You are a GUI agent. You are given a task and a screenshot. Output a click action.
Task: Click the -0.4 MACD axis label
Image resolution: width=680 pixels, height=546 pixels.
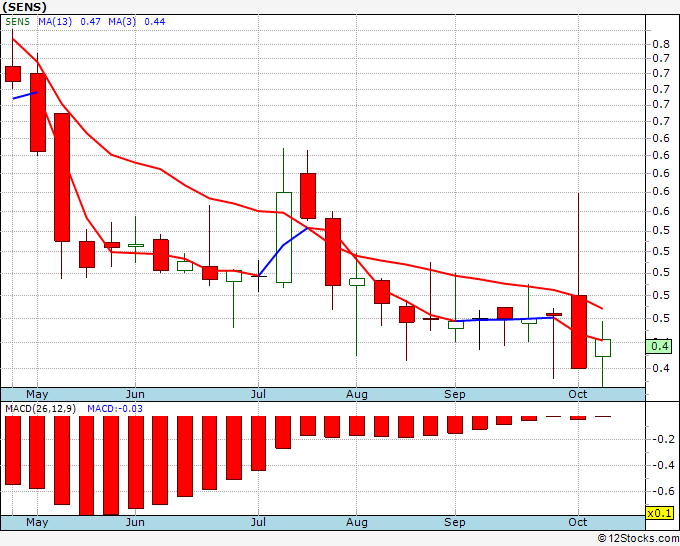point(663,465)
